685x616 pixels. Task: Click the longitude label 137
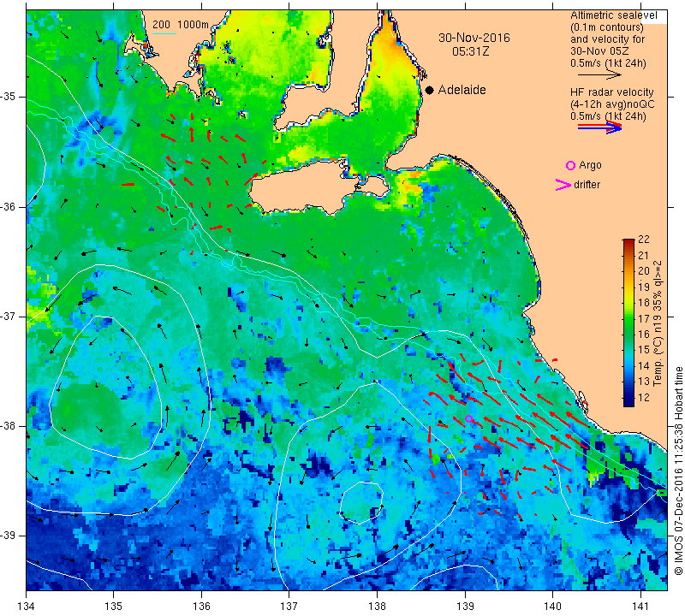pyautogui.click(x=289, y=606)
